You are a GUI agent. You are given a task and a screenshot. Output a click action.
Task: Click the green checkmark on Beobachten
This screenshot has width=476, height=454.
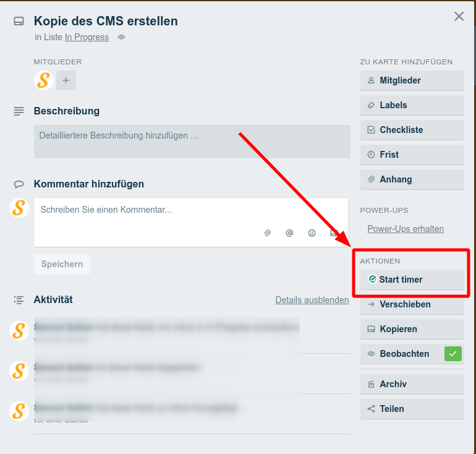click(453, 354)
